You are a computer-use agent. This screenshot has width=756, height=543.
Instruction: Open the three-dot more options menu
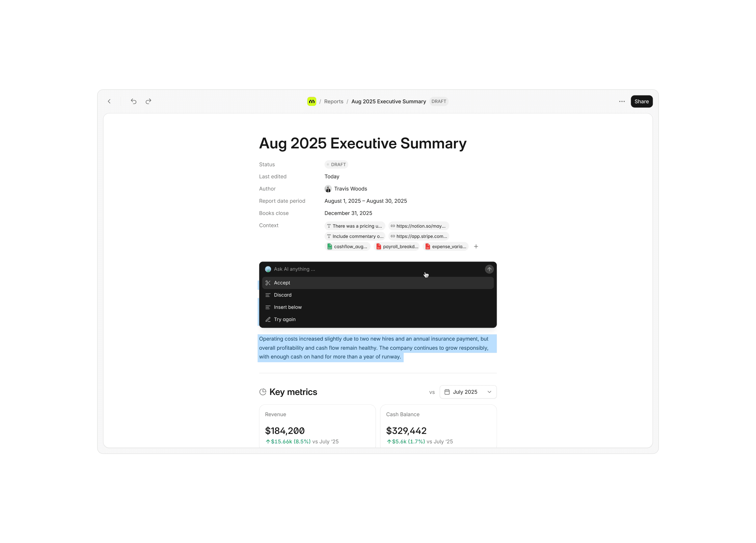click(622, 102)
